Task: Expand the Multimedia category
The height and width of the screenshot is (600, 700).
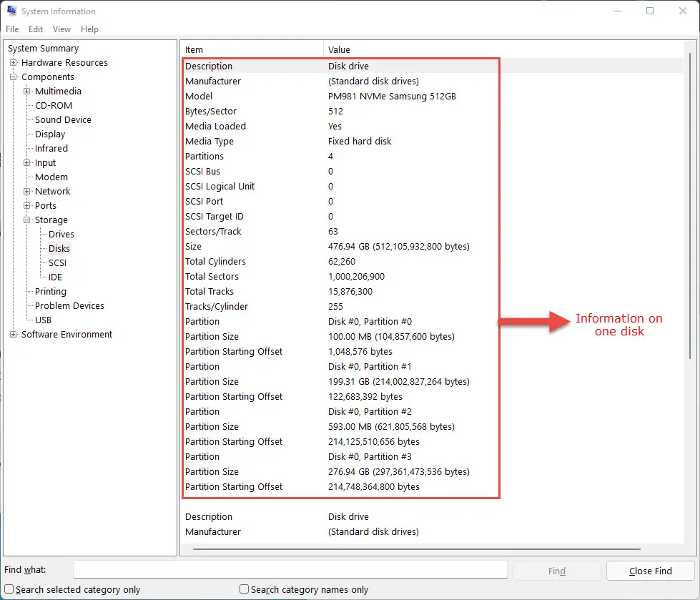Action: (26, 91)
